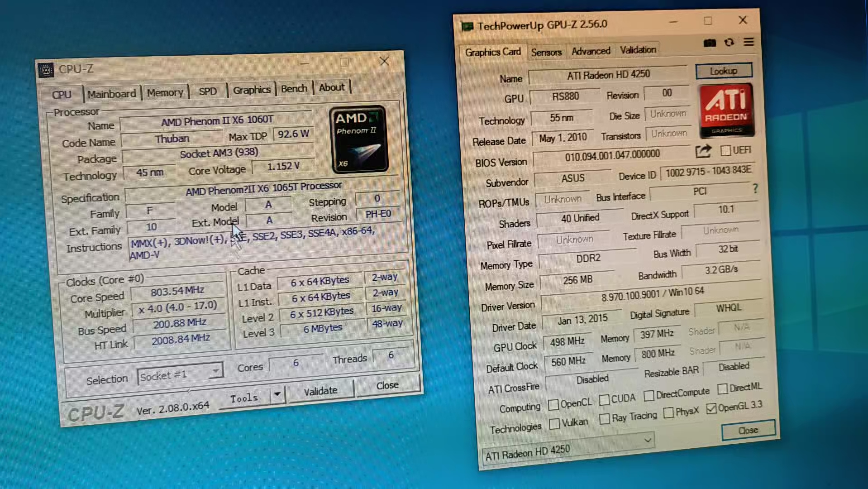
Task: Click the Close button in GPU-Z
Action: tap(748, 430)
